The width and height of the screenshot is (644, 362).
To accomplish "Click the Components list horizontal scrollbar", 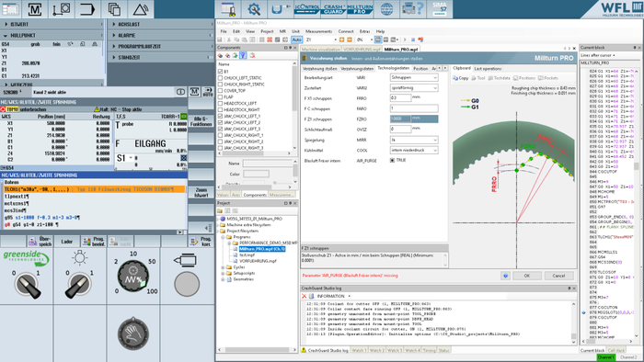I will [x=254, y=153].
